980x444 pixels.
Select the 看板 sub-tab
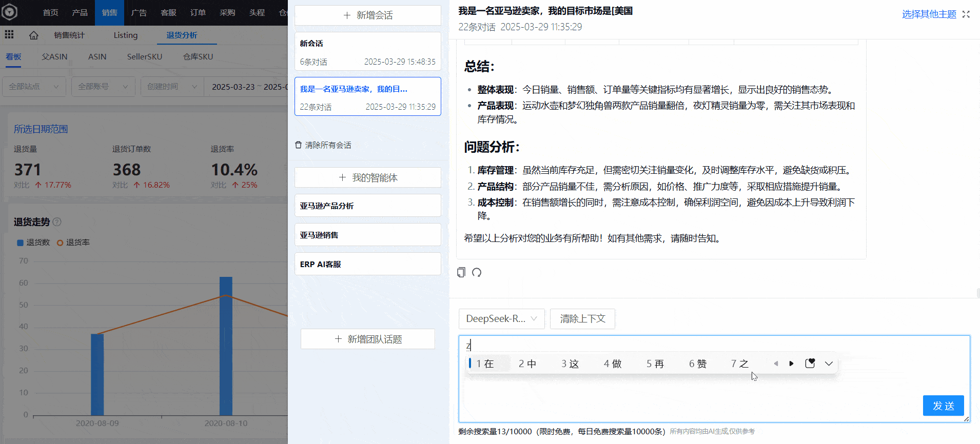click(13, 56)
